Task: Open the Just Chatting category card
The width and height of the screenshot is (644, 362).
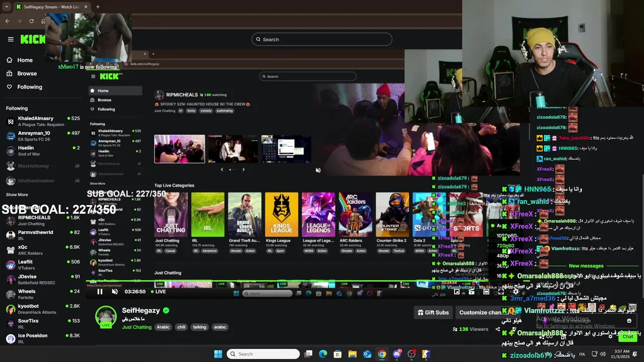Action: [x=171, y=214]
